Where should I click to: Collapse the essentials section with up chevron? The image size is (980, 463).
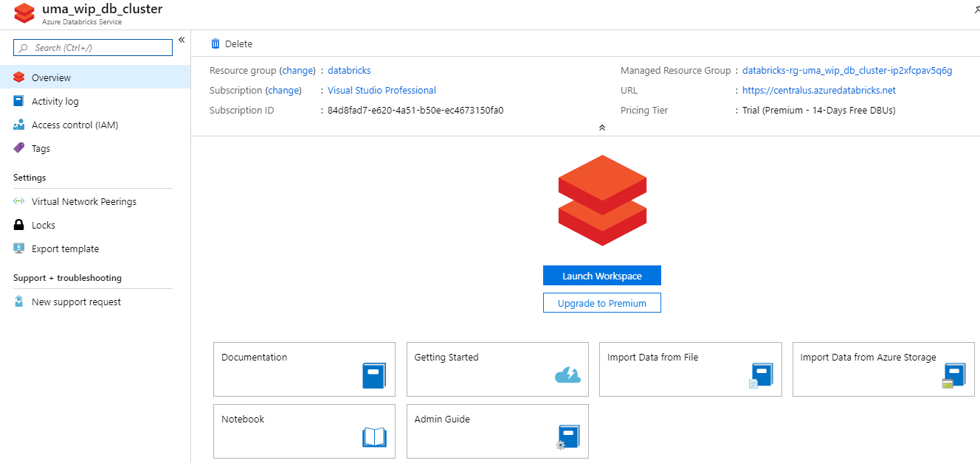pyautogui.click(x=601, y=128)
